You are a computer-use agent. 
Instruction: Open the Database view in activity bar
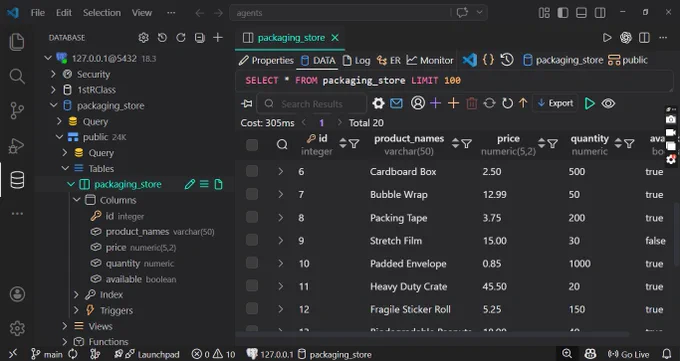click(17, 180)
